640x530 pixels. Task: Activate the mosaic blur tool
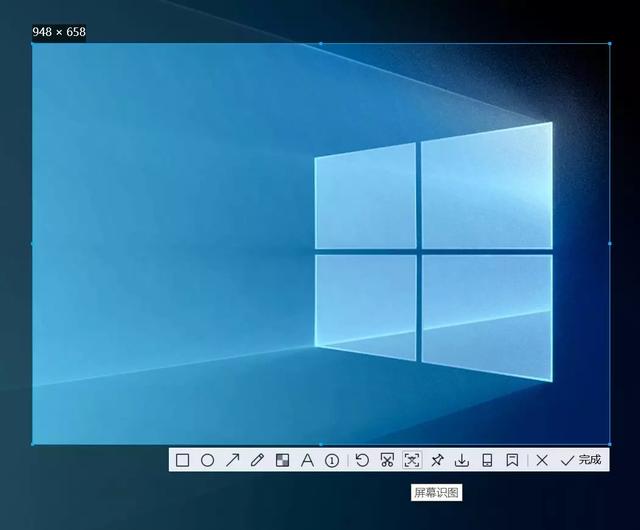click(282, 460)
